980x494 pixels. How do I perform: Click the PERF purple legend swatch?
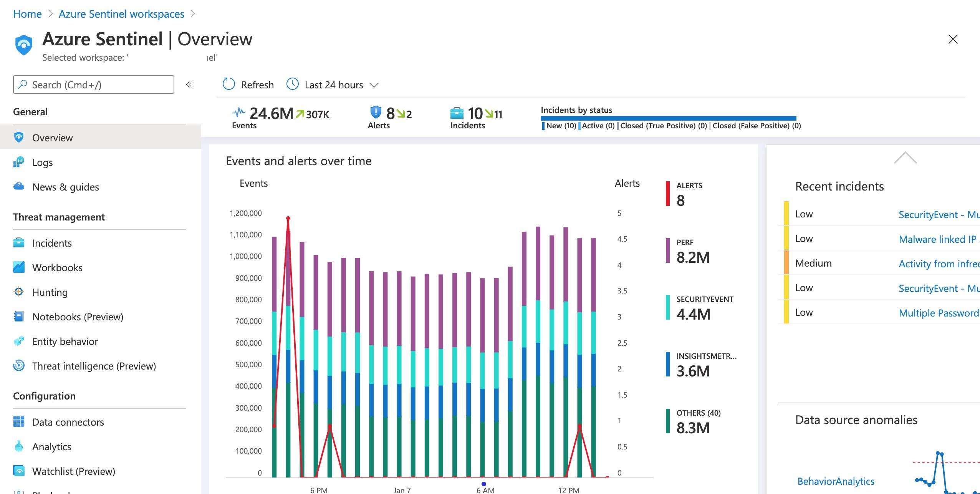pyautogui.click(x=668, y=250)
